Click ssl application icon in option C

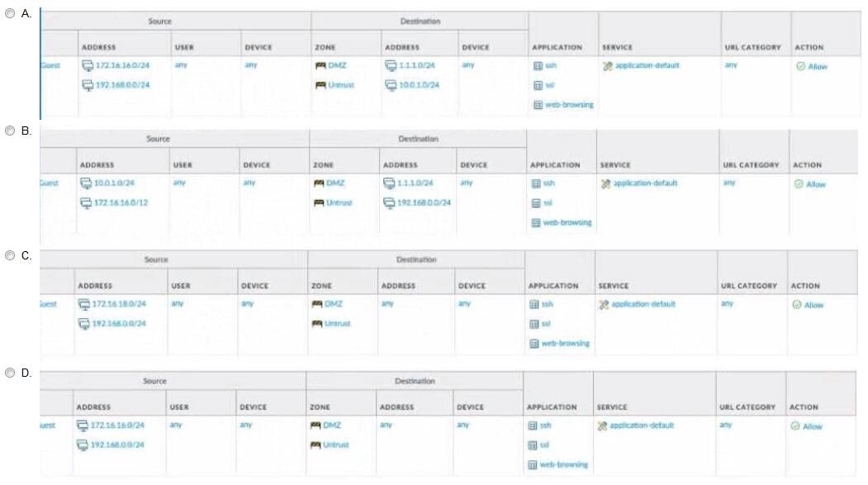(x=534, y=324)
